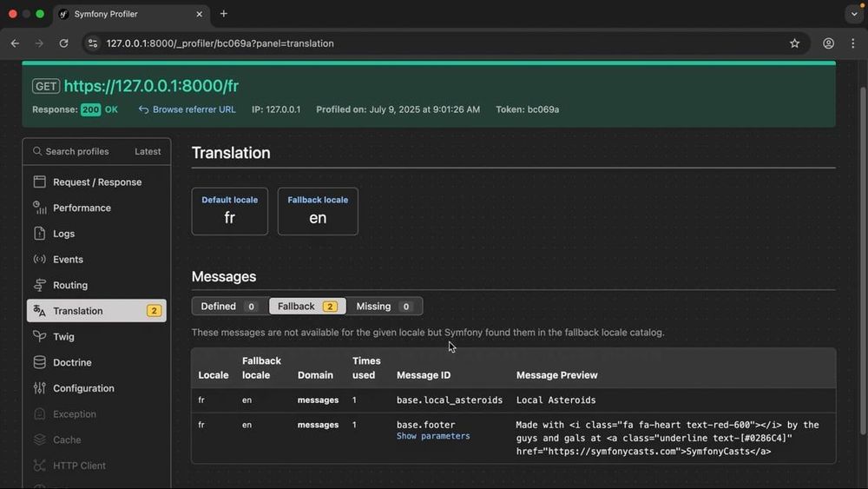Click the Times used column header

point(366,367)
